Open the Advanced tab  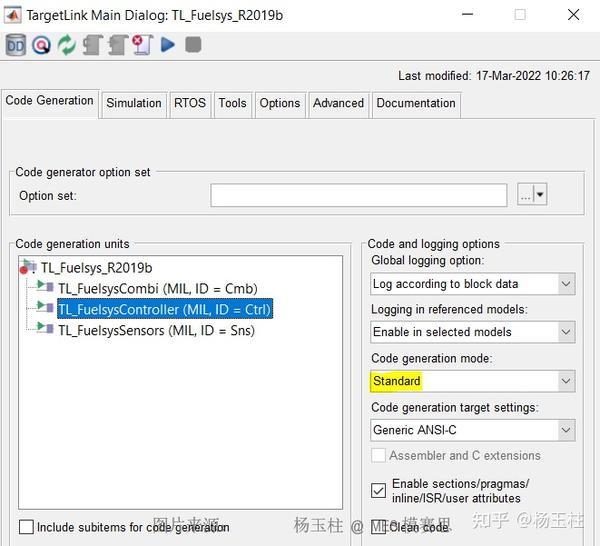[x=338, y=104]
